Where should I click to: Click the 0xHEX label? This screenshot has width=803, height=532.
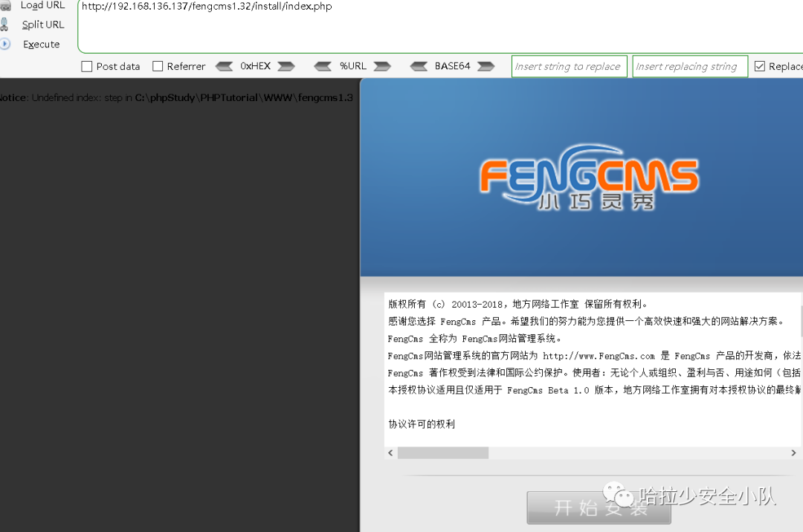256,66
